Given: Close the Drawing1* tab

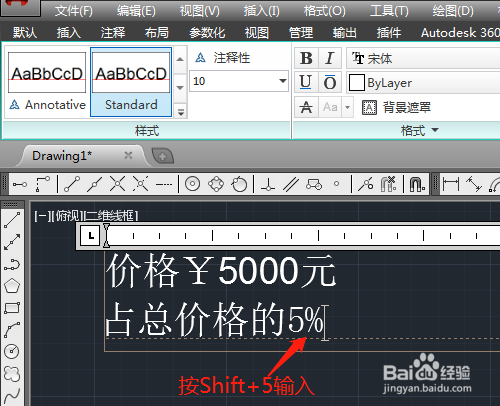Looking at the screenshot, I should [x=128, y=155].
